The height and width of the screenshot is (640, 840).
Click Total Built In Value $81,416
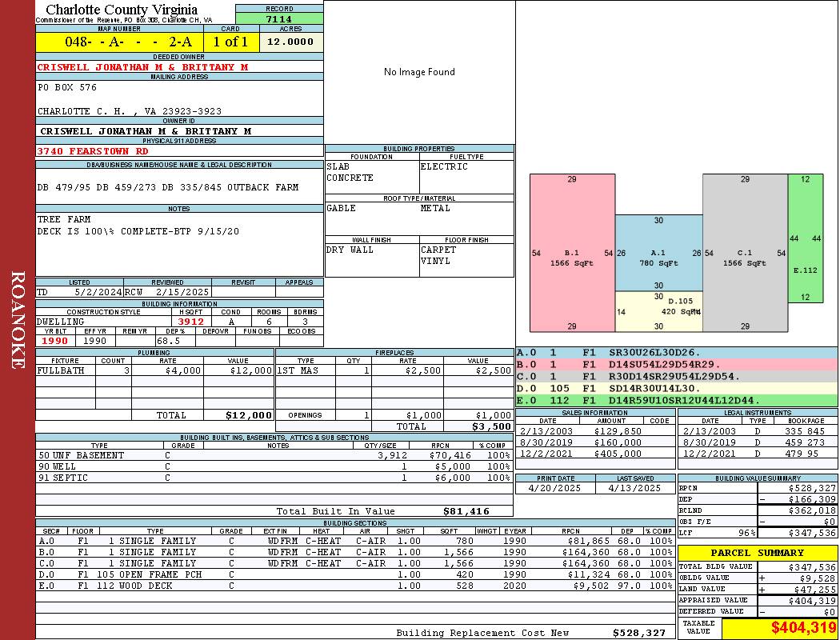[x=466, y=511]
